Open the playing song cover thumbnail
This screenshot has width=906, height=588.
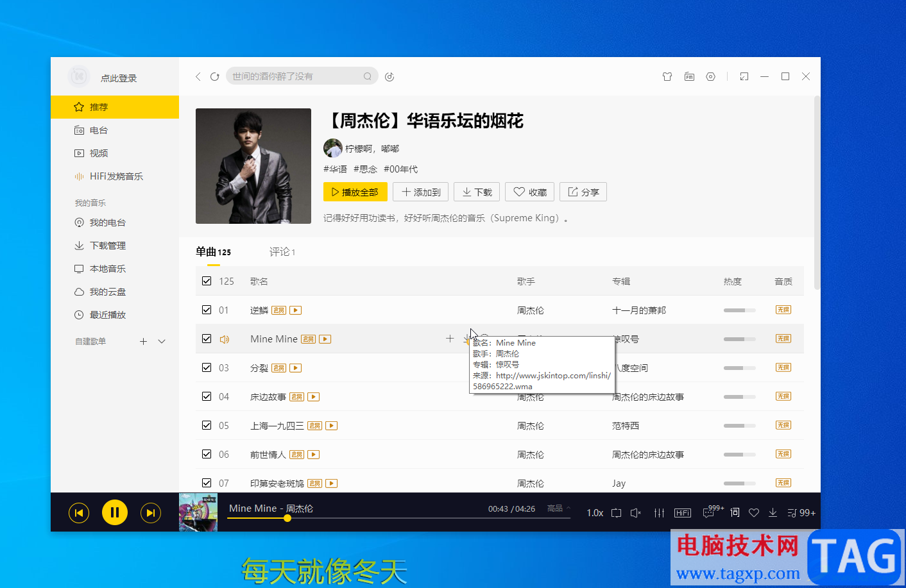click(198, 512)
